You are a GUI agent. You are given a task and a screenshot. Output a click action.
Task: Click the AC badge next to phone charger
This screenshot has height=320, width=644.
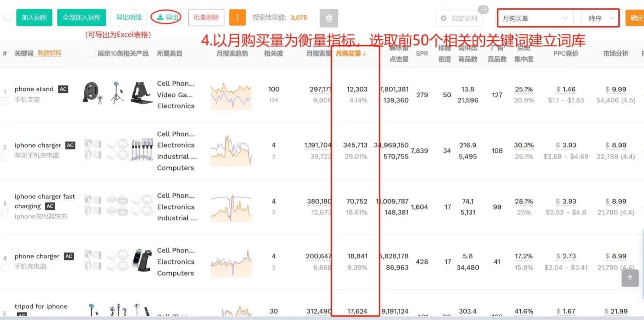pyautogui.click(x=69, y=256)
